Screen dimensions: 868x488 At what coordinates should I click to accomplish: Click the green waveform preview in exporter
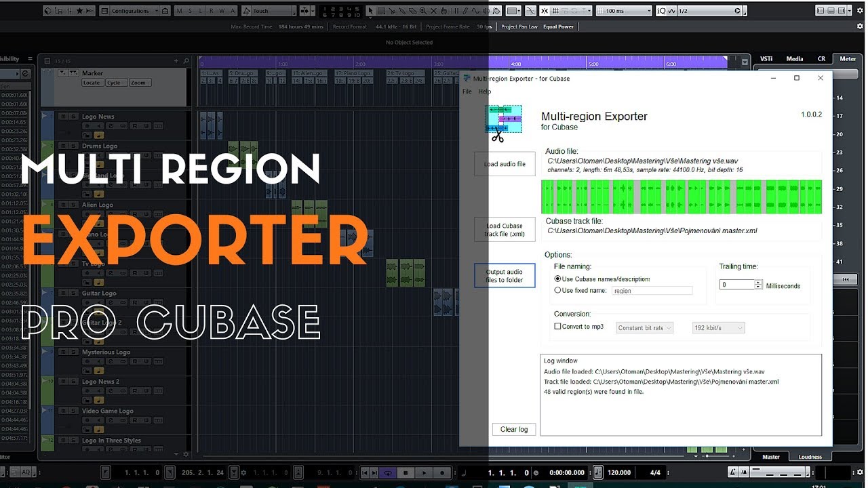[x=682, y=197]
